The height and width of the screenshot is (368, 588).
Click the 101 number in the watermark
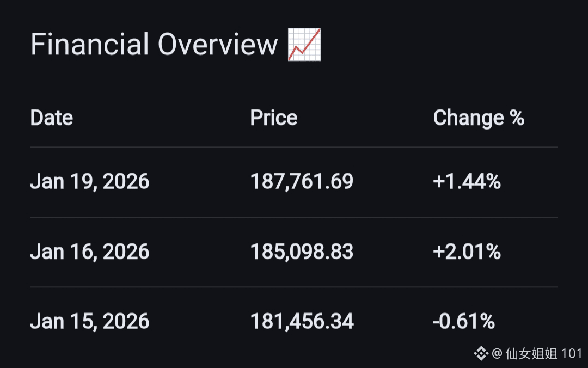tap(572, 354)
